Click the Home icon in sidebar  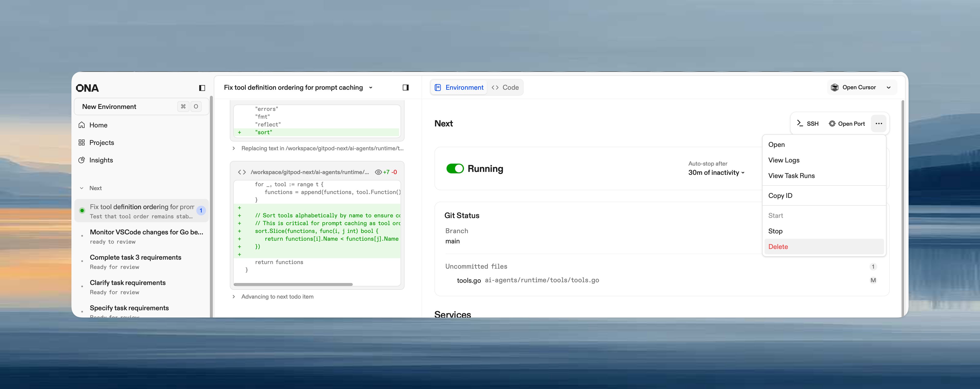pyautogui.click(x=81, y=125)
